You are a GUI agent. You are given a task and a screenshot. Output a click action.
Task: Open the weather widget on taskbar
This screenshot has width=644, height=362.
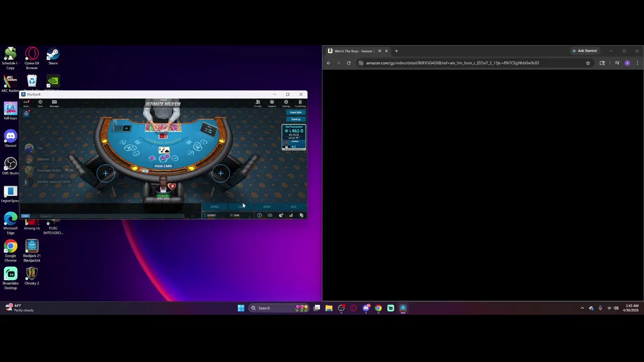[19, 308]
